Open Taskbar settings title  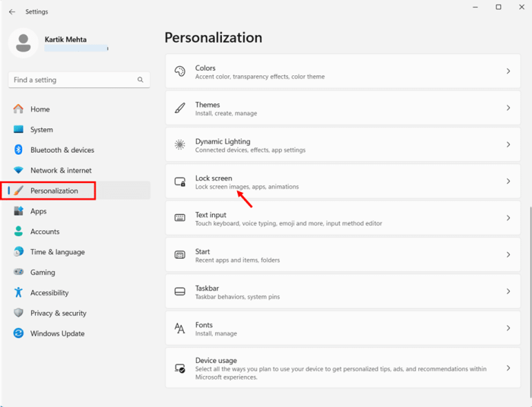pos(207,289)
